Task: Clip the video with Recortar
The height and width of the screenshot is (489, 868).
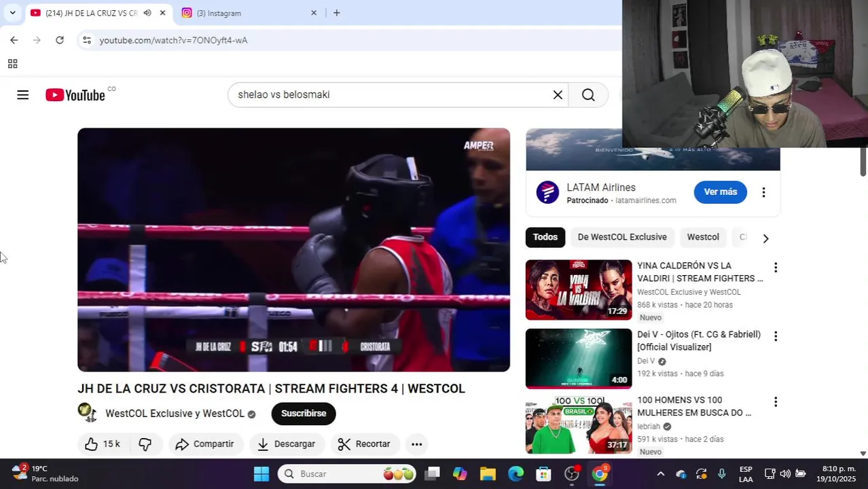Action: point(365,444)
